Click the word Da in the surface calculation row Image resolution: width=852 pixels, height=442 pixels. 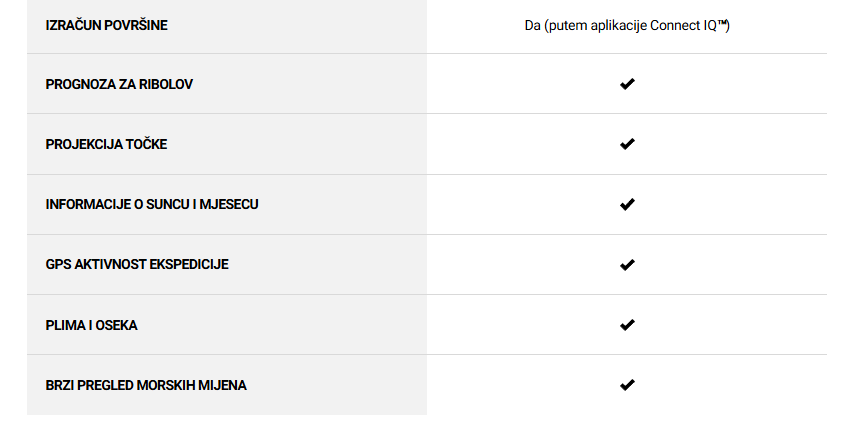pyautogui.click(x=532, y=26)
